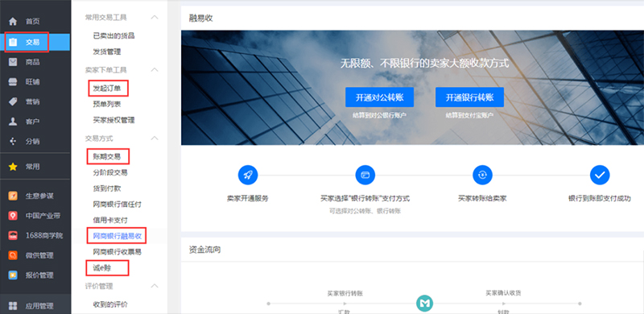Click the 买家银行转账 label
Image resolution: width=644 pixels, height=314 pixels.
(x=345, y=293)
